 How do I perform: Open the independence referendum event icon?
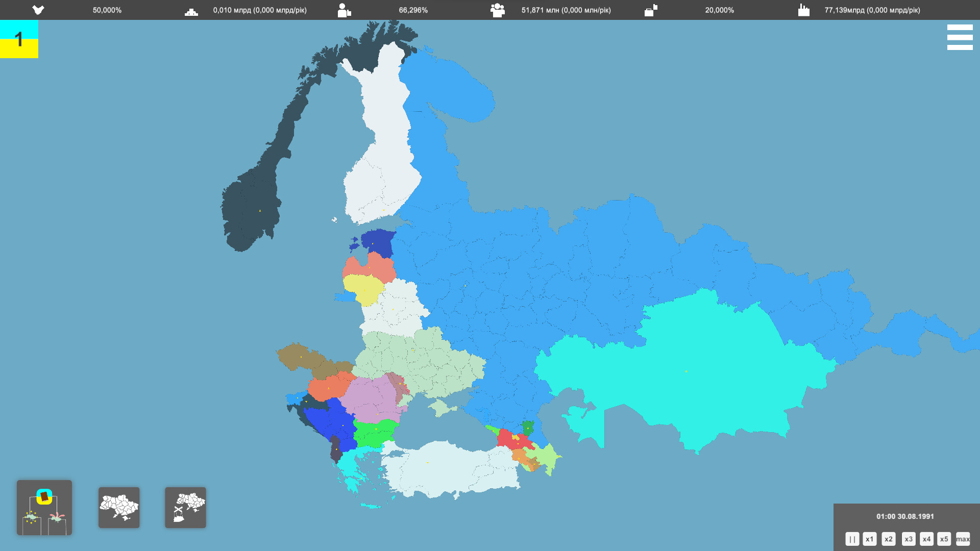click(44, 507)
